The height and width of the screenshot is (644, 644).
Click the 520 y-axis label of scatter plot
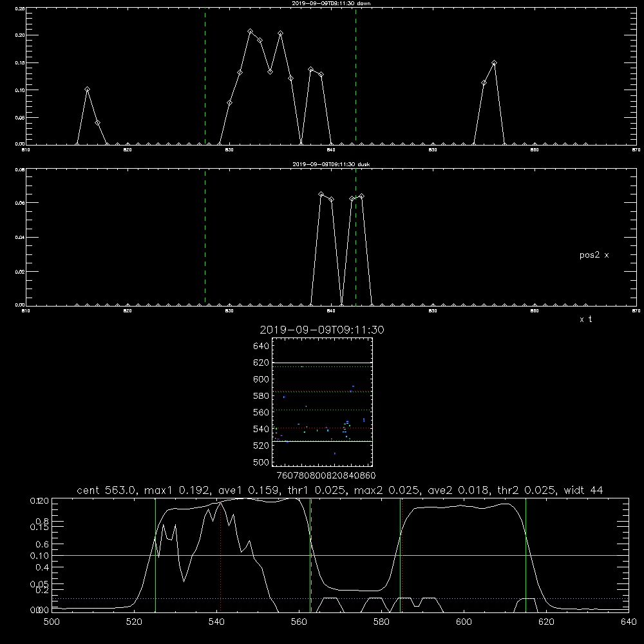[x=261, y=446]
